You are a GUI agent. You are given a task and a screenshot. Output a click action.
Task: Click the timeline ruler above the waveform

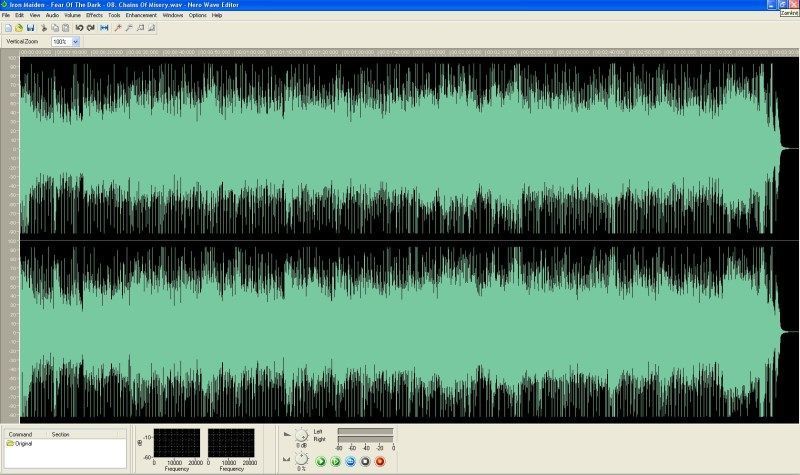point(408,53)
